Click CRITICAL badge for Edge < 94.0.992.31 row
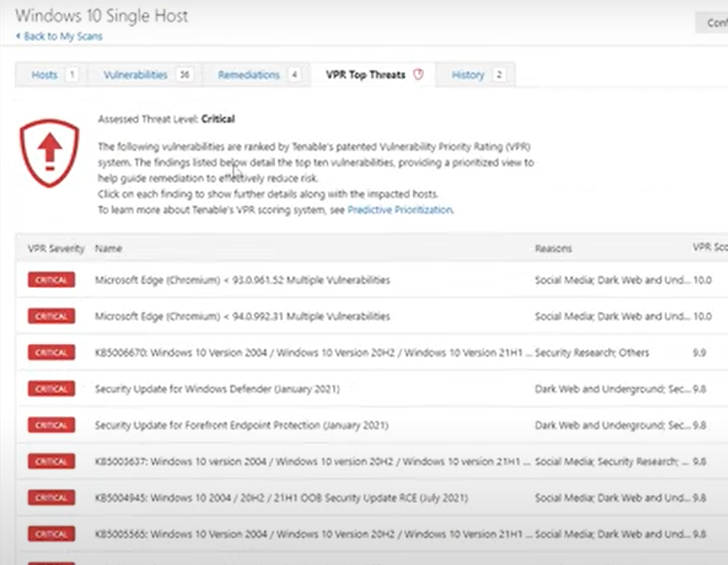Image resolution: width=728 pixels, height=565 pixels. tap(51, 316)
